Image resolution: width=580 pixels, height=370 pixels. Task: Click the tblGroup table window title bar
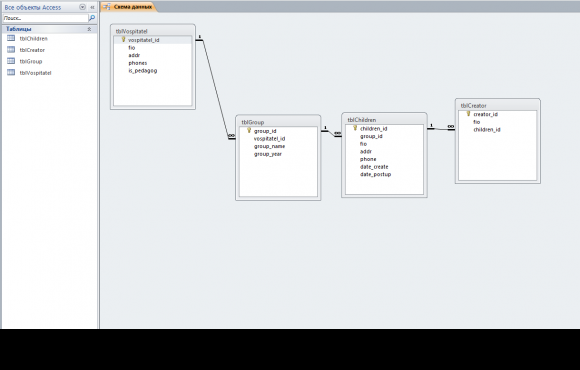[x=278, y=122]
